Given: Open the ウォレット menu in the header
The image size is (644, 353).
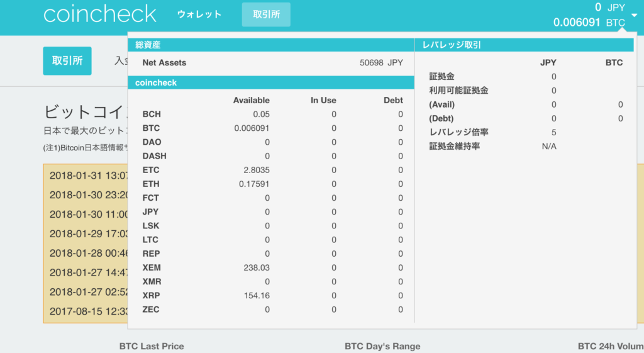Looking at the screenshot, I should 199,14.
